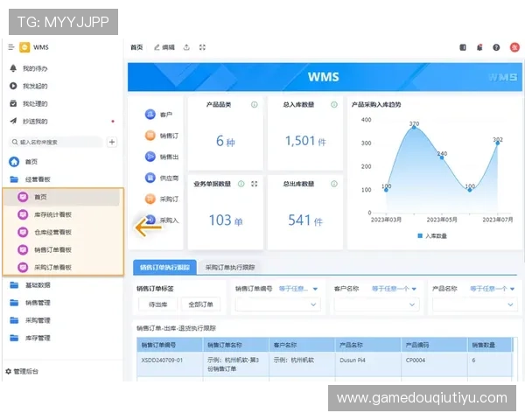Open 我的待办 bell notifications item

tap(35, 68)
